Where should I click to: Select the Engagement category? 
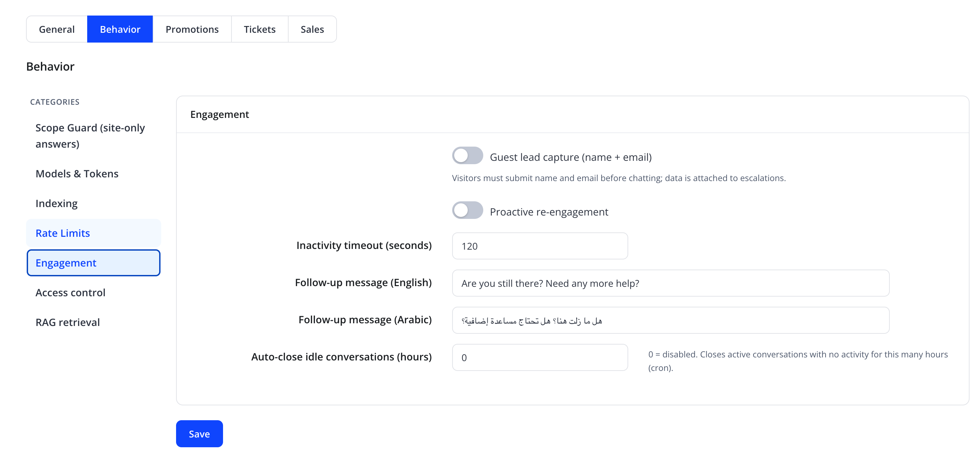coord(94,263)
